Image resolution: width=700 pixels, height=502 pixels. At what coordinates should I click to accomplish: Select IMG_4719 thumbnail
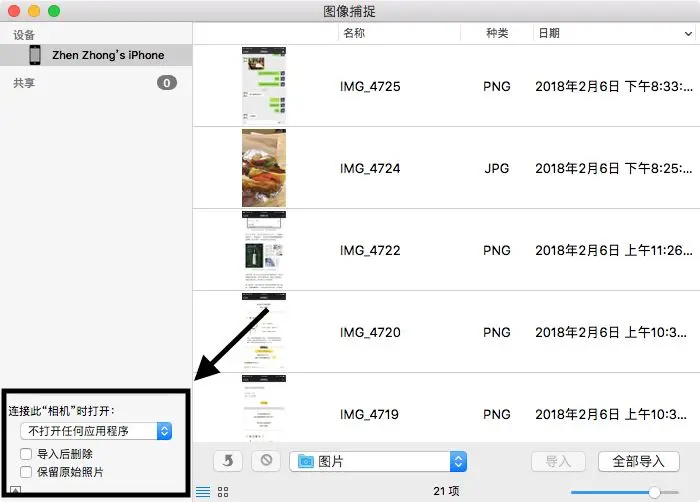tap(264, 409)
